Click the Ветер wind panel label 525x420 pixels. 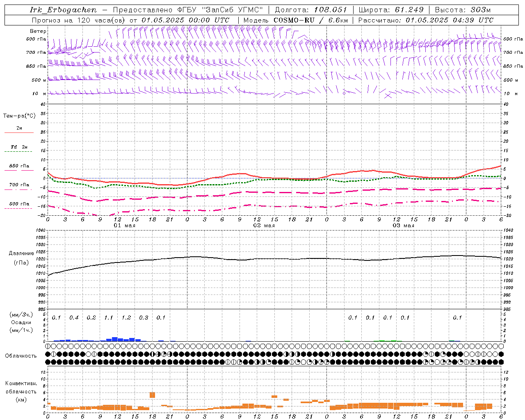click(38, 31)
